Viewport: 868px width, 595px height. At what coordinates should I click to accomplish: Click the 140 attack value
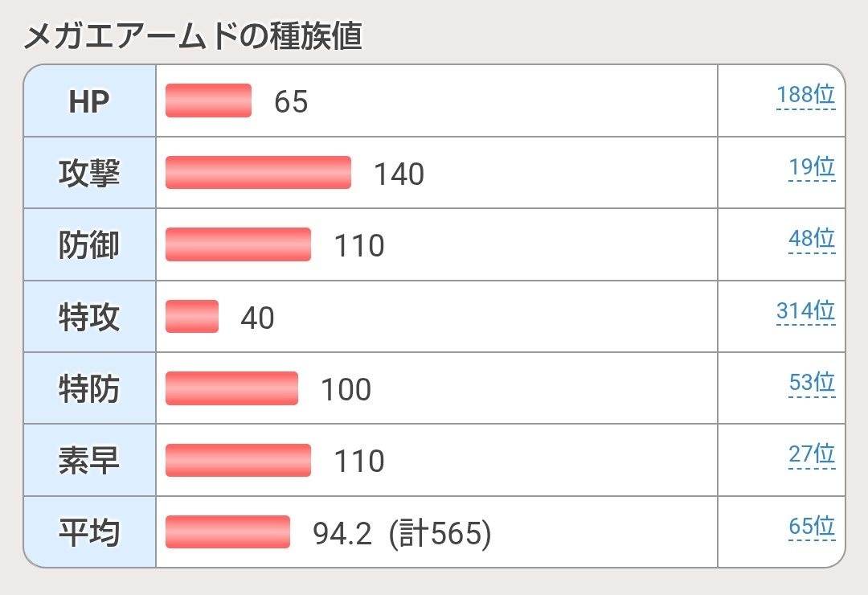point(399,174)
